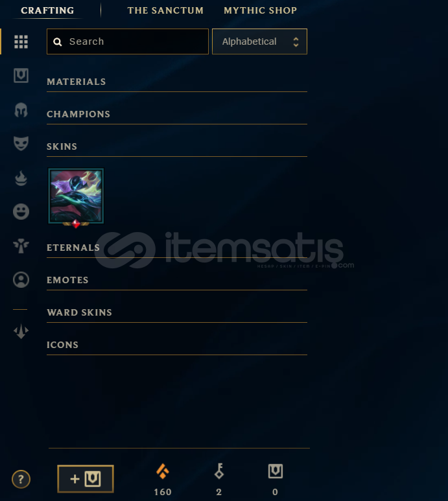Show champions via helmet sidebar icon
This screenshot has height=501, width=448.
[21, 110]
